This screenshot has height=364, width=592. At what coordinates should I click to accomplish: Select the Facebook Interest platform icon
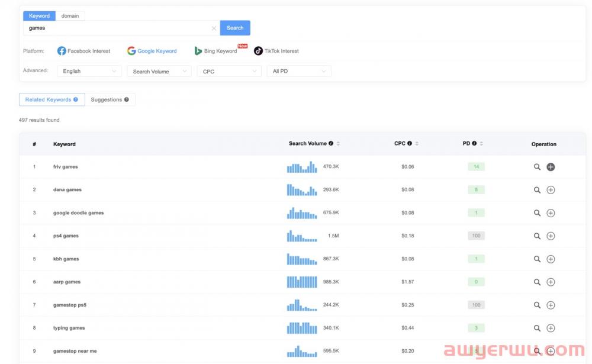pos(62,51)
